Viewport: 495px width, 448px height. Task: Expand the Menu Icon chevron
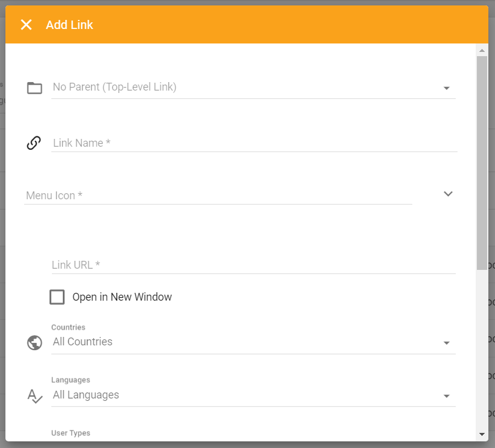click(448, 194)
